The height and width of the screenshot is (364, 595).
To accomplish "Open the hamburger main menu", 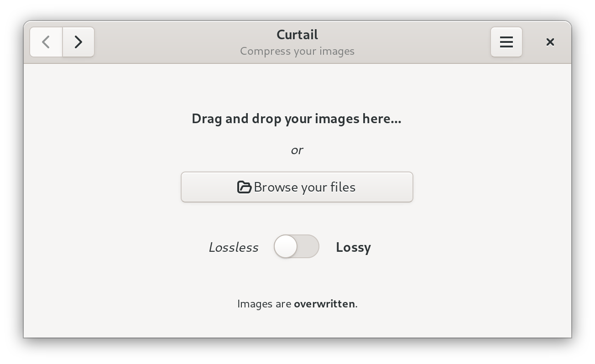I will 506,42.
